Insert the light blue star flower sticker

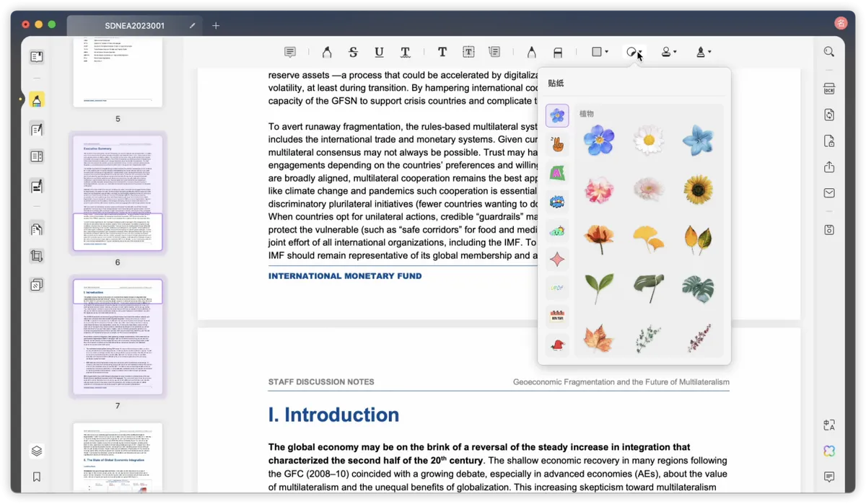(698, 141)
